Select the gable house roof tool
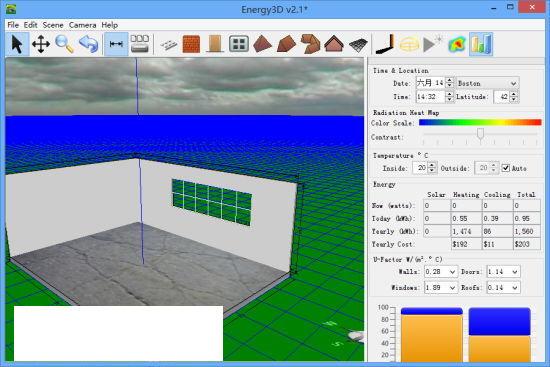 pyautogui.click(x=334, y=44)
